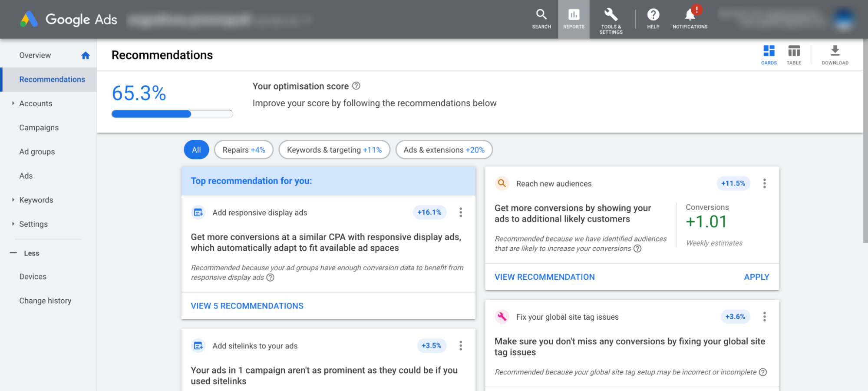868x391 pixels.
Task: Click VIEW RECOMMENDATION for new audiences
Action: click(x=545, y=277)
